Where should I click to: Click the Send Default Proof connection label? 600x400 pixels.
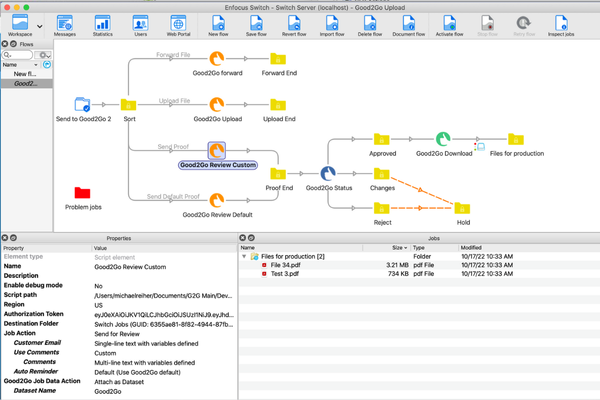click(x=173, y=196)
